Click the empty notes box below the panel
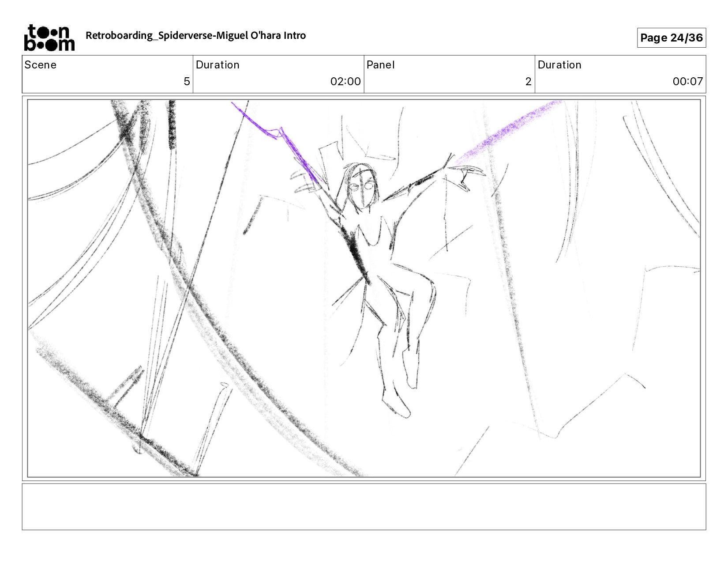This screenshot has height=563, width=728. click(364, 506)
